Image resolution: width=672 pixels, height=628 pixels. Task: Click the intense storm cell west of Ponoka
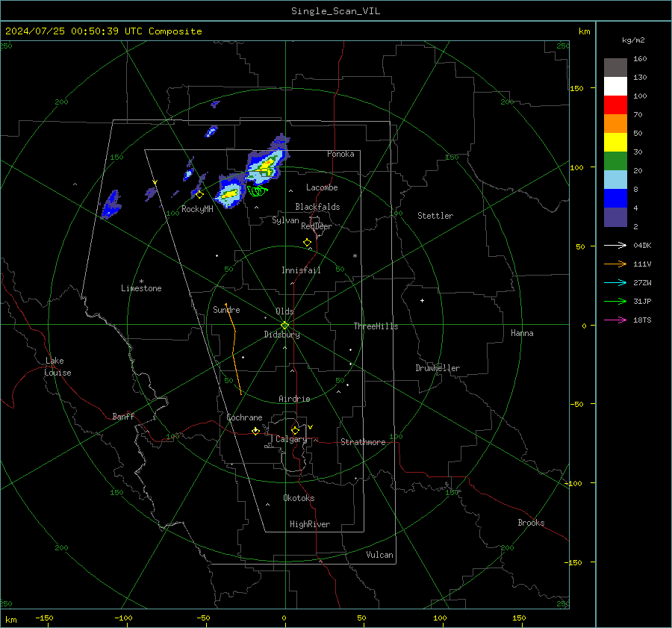point(266,161)
